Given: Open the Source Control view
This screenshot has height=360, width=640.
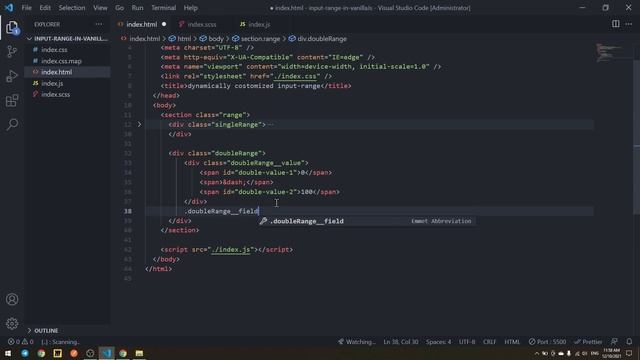Looking at the screenshot, I should [12, 51].
